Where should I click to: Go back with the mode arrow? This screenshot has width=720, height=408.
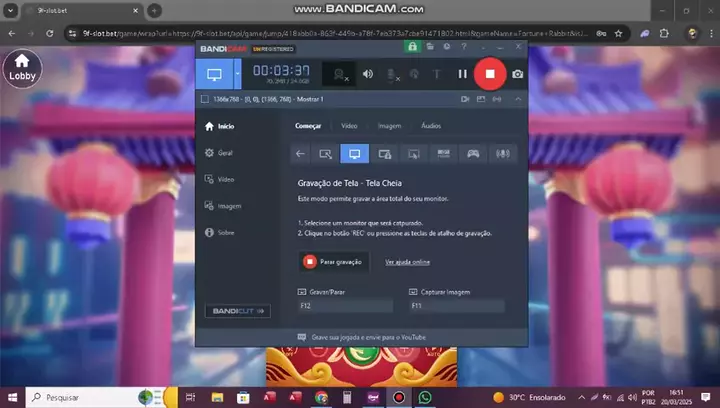point(300,154)
